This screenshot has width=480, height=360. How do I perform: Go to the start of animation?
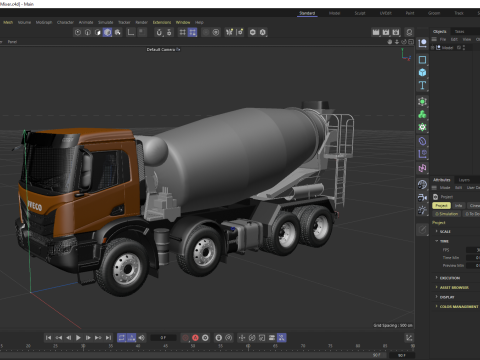click(x=48, y=338)
